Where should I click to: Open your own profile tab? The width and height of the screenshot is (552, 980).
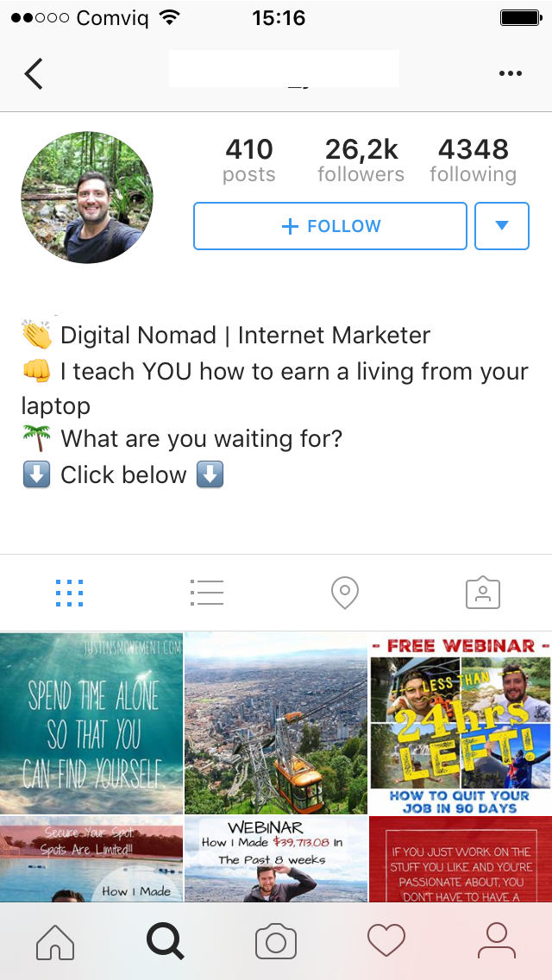(x=496, y=941)
